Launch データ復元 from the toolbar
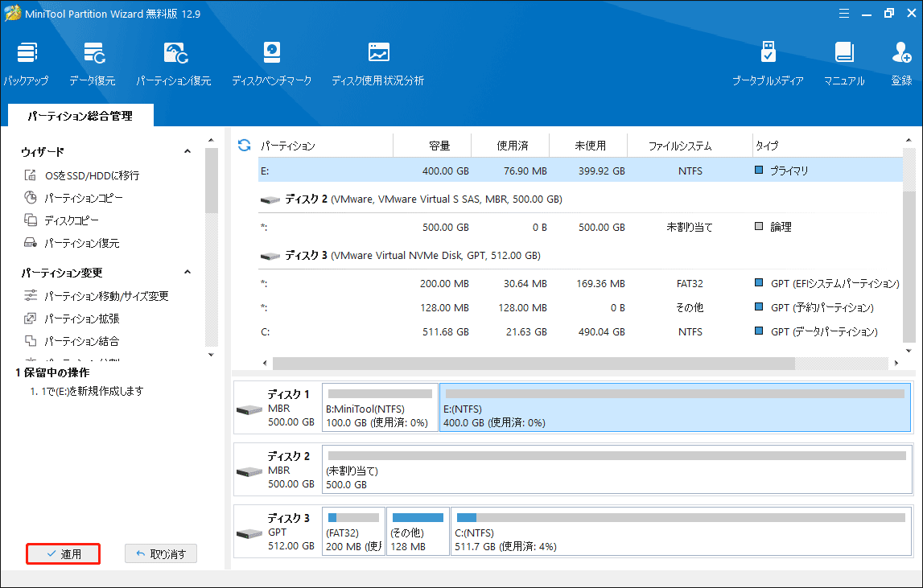923x588 pixels. [93, 53]
